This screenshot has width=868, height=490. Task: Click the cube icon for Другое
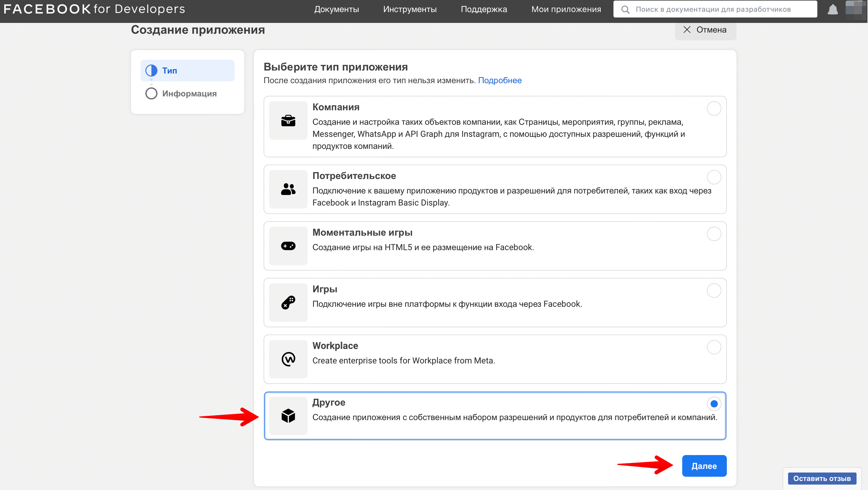(288, 416)
